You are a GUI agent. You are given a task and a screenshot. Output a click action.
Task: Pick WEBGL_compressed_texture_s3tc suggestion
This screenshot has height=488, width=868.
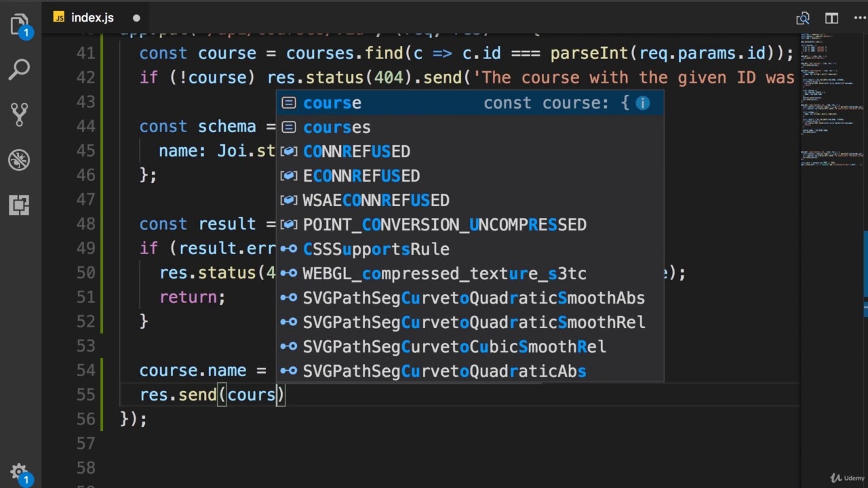470,274
